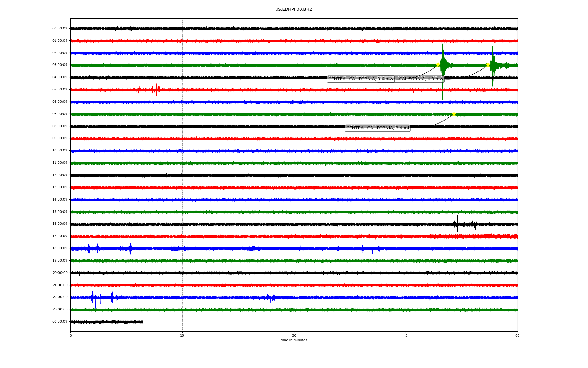Image resolution: width=588 pixels, height=368 pixels.
Task: Click the 18:00:09 time label
Action: point(60,248)
